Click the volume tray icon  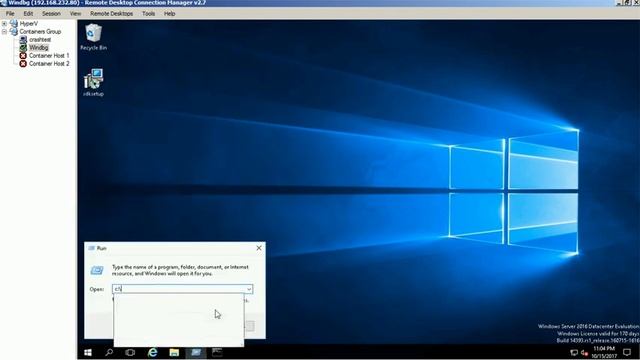(x=584, y=353)
